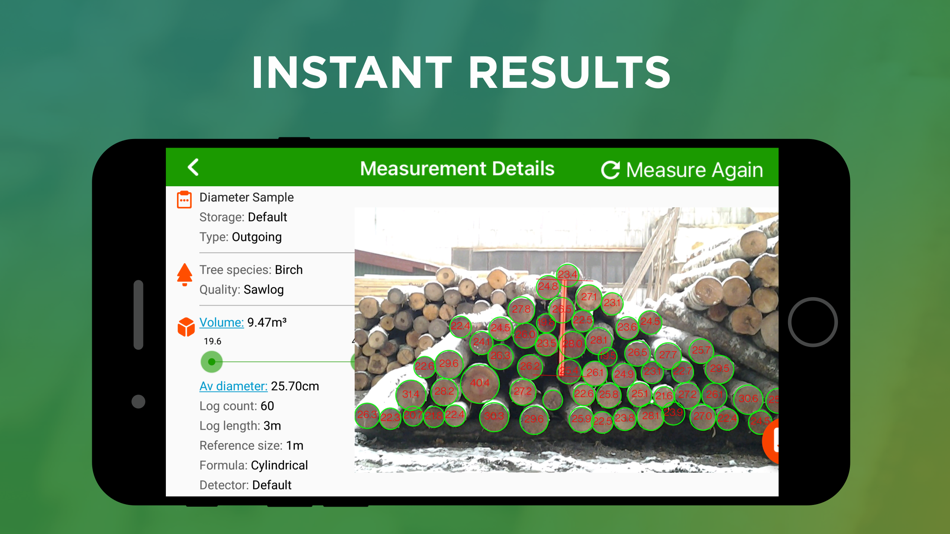Viewport: 950px width, 534px height.
Task: Click the 9.47m³ volume value
Action: [267, 322]
